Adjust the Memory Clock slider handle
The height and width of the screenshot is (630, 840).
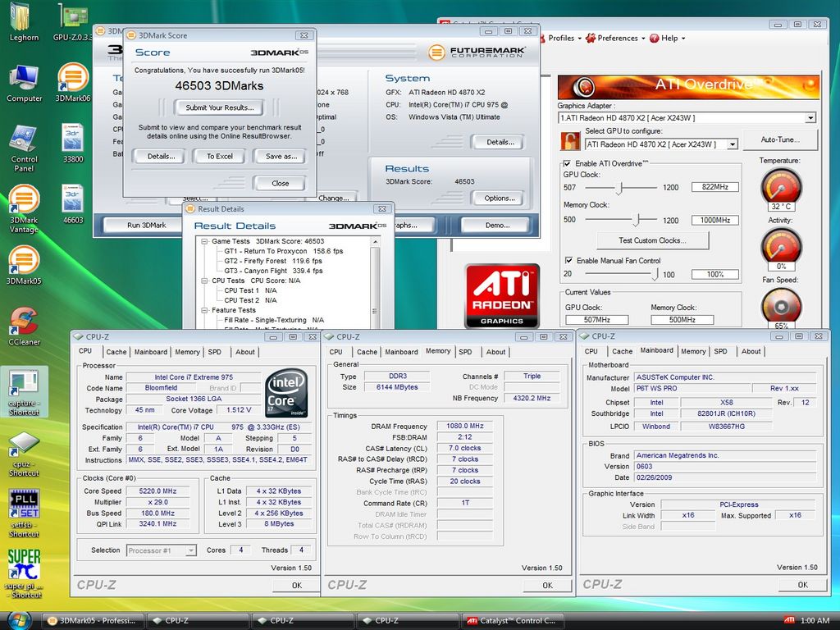pos(637,220)
